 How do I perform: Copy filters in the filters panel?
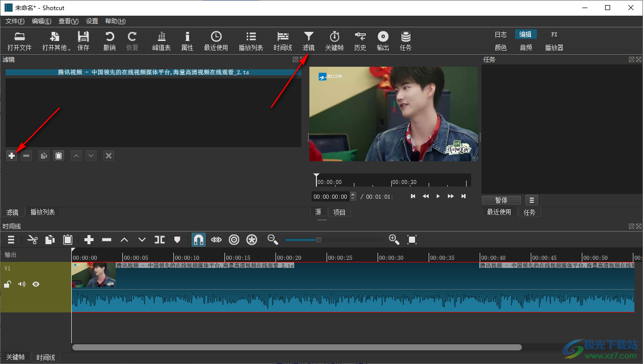[x=44, y=156]
